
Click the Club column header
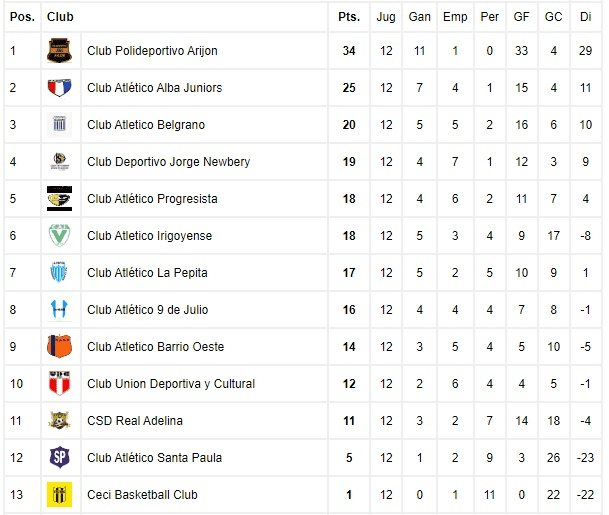(60, 17)
